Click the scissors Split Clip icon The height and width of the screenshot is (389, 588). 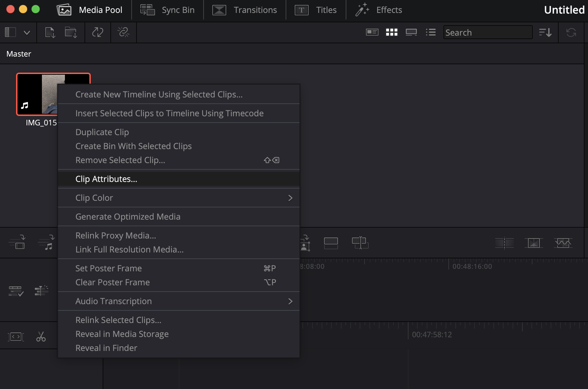(x=41, y=337)
